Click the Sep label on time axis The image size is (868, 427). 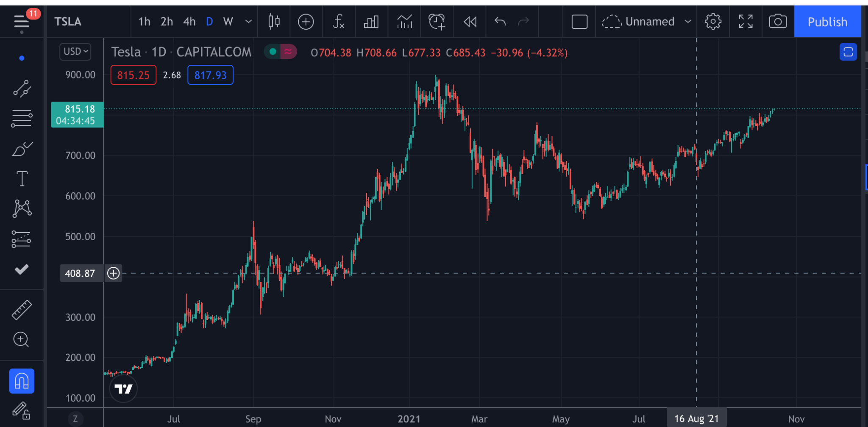click(x=253, y=419)
